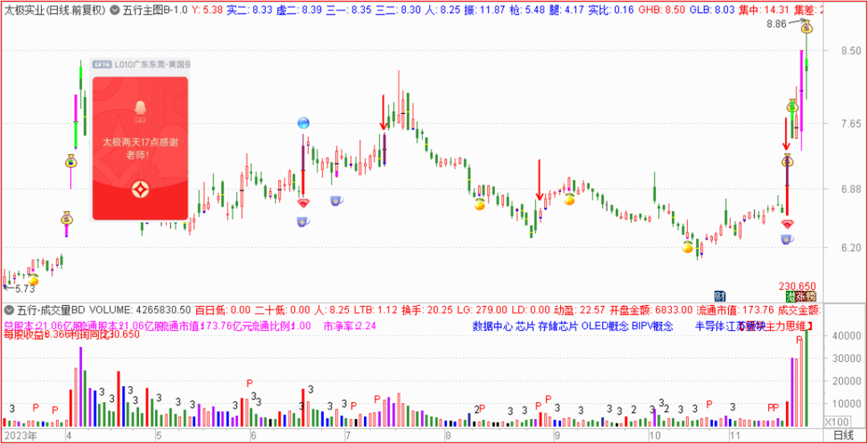Click the 2023年 year label on the axis

click(21, 435)
